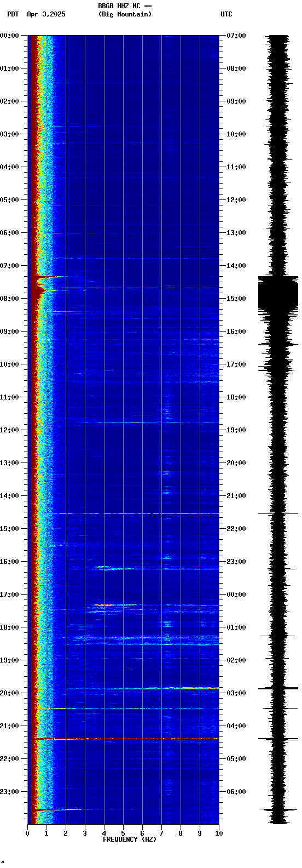Viewport: 302px width, 868px height.
Task: Click the '22:00' label on UTC axis
Action: (236, 529)
